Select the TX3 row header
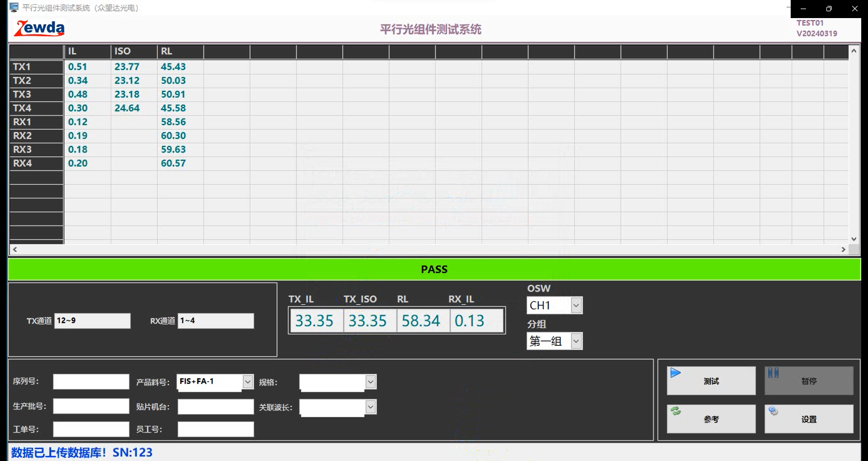This screenshot has height=461, width=868. [x=37, y=94]
